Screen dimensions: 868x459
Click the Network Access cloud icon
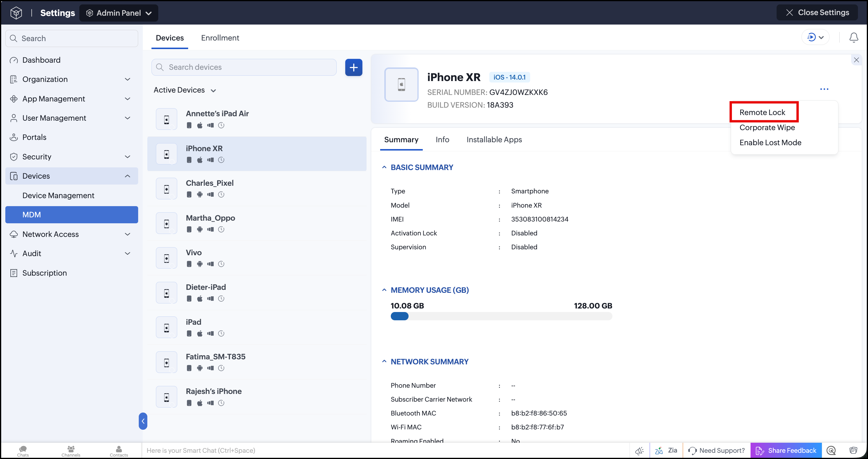(x=14, y=235)
